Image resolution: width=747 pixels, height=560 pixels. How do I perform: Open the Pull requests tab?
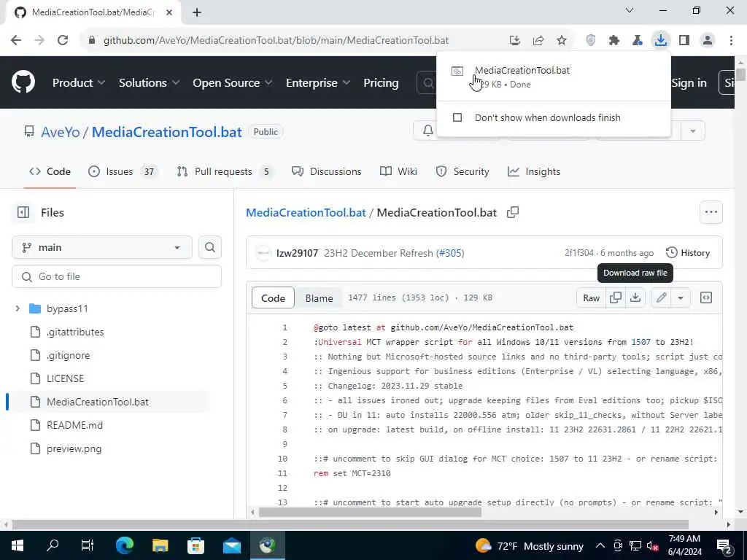(x=225, y=171)
